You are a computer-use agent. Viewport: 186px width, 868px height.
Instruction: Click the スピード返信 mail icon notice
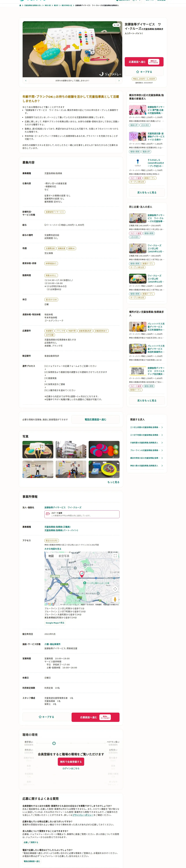pos(82,514)
